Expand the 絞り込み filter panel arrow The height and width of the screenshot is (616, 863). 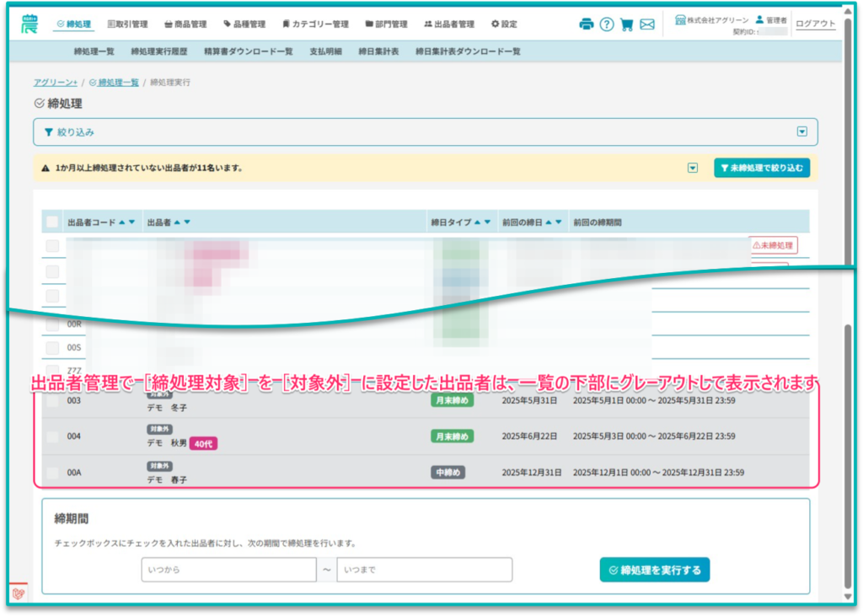[x=802, y=131]
